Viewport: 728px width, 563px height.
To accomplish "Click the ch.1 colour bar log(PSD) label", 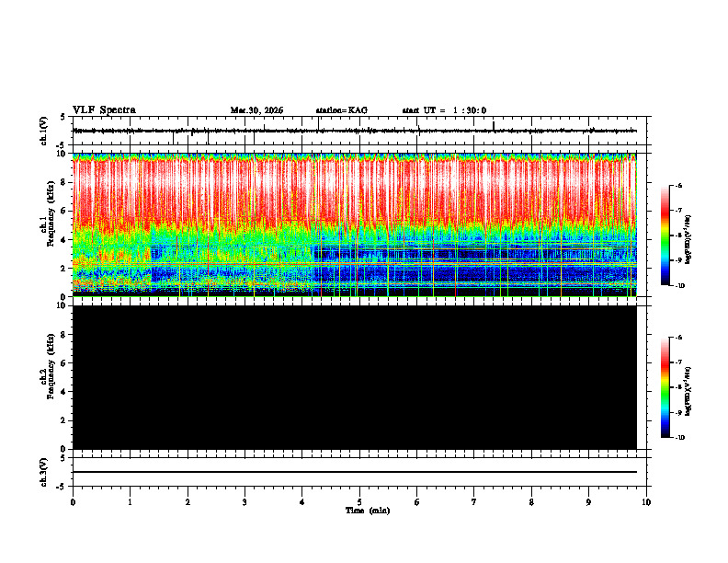I will [x=688, y=240].
